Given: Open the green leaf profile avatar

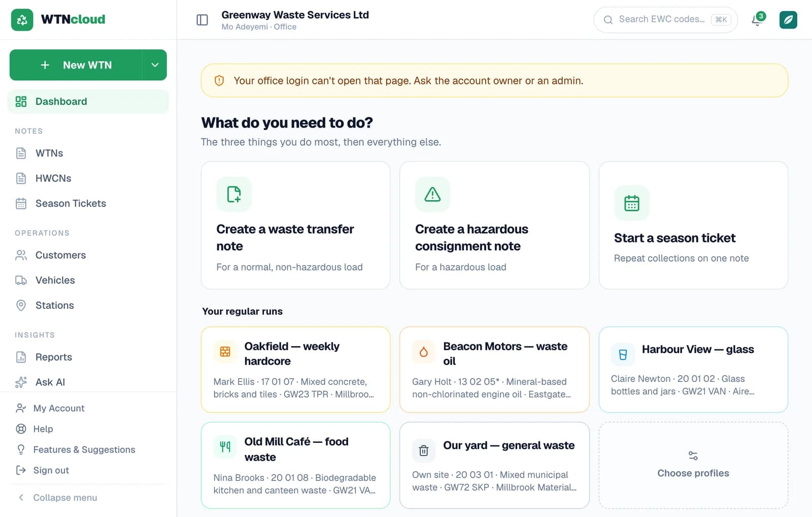Looking at the screenshot, I should 788,20.
